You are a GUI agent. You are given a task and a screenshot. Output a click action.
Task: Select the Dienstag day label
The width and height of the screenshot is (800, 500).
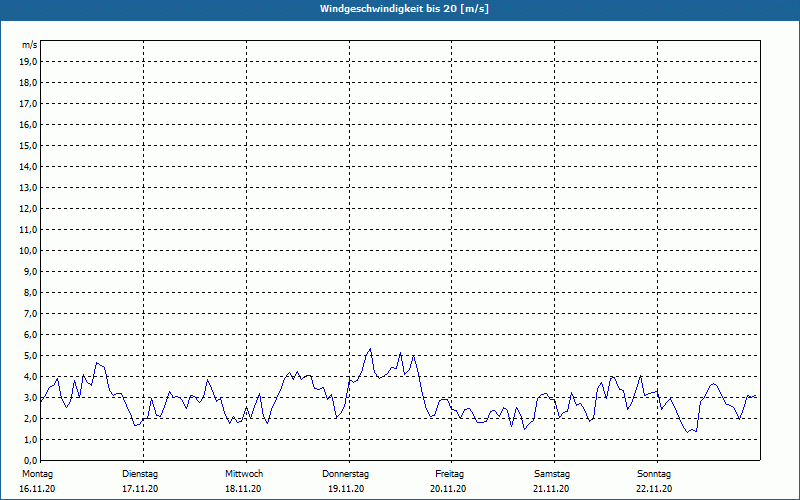(140, 473)
